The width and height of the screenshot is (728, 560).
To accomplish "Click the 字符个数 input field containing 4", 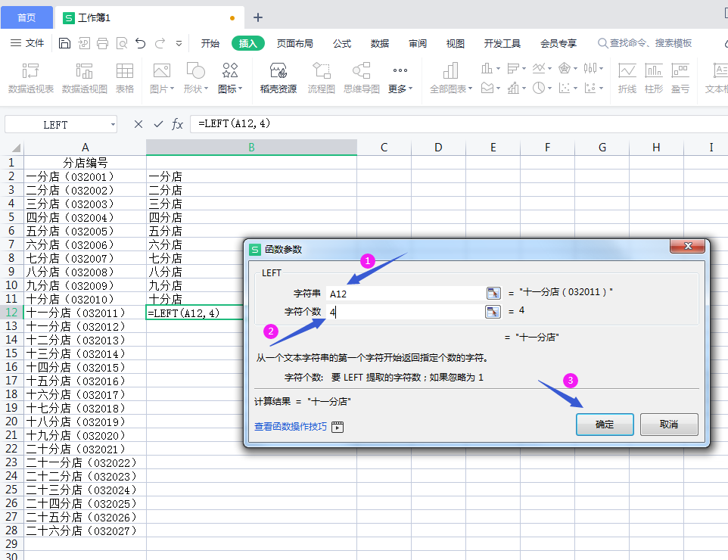I will [x=406, y=312].
